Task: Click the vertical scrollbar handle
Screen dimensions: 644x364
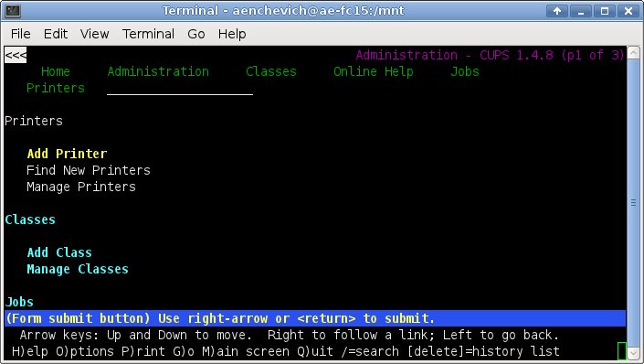Action: [633, 202]
